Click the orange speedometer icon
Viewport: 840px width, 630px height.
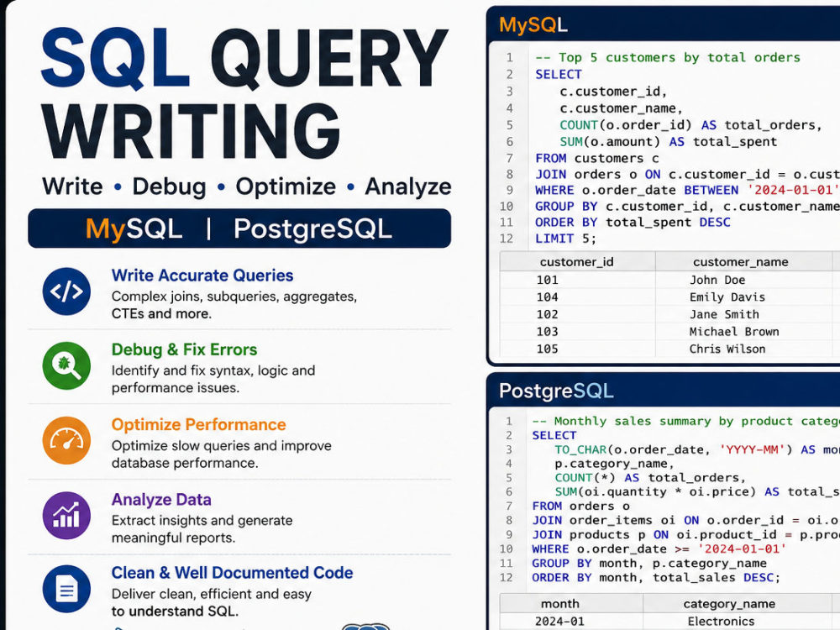(x=66, y=440)
